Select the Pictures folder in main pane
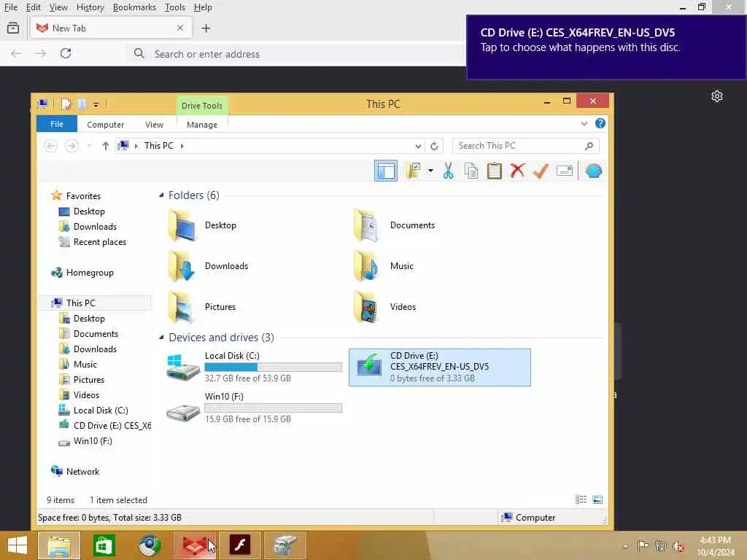Image resolution: width=747 pixels, height=560 pixels. pyautogui.click(x=203, y=307)
